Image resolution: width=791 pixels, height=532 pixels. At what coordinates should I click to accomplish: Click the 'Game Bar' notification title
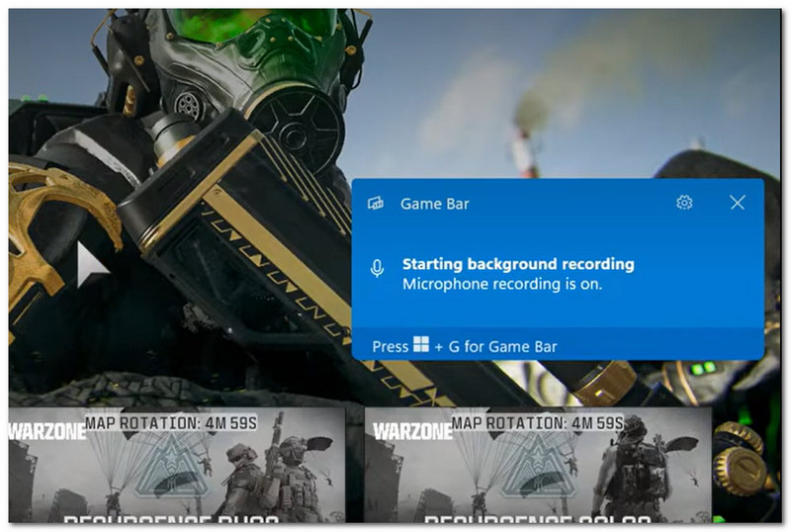(x=434, y=204)
